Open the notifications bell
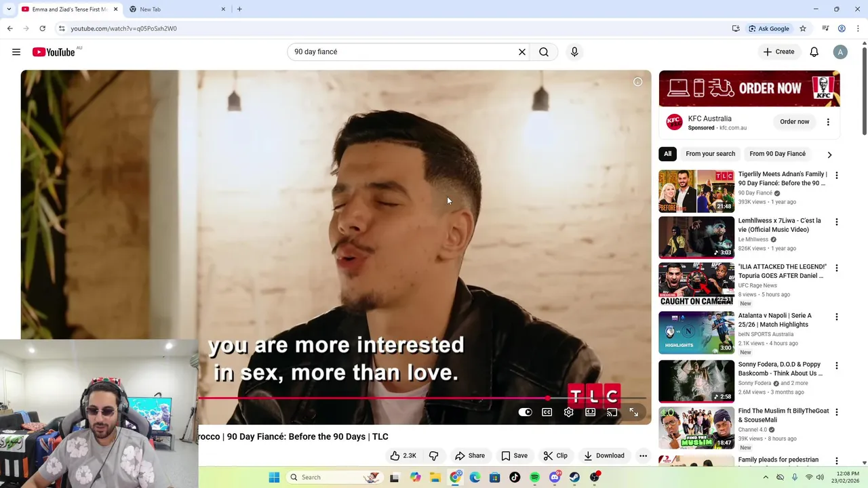The width and height of the screenshot is (868, 488). point(814,52)
